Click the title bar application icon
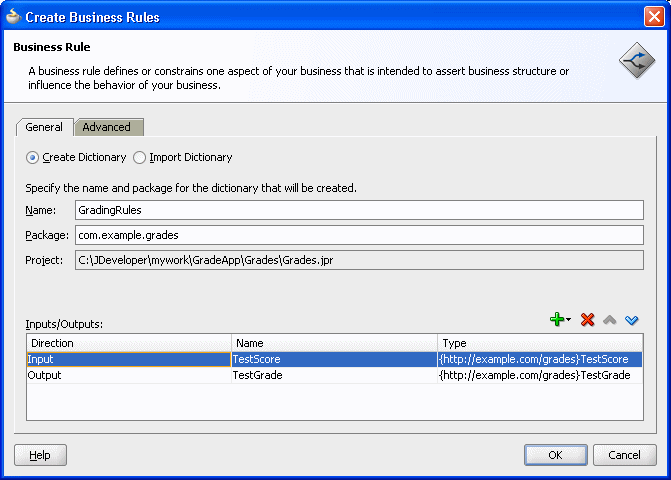Image resolution: width=671 pixels, height=480 pixels. (13, 17)
